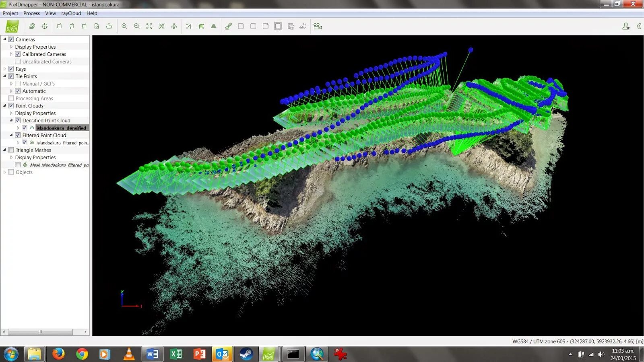644x362 pixels.
Task: Select the point cloud editing brush icon
Action: [x=228, y=26]
